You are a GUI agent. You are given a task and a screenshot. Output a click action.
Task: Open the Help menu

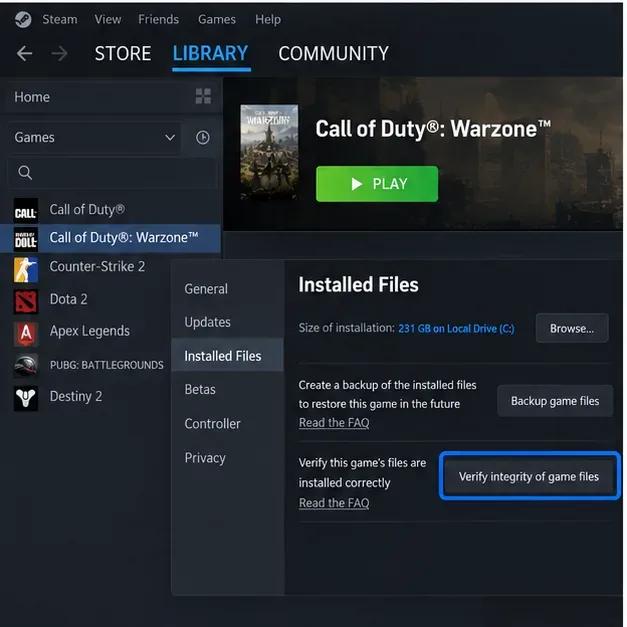[x=268, y=19]
